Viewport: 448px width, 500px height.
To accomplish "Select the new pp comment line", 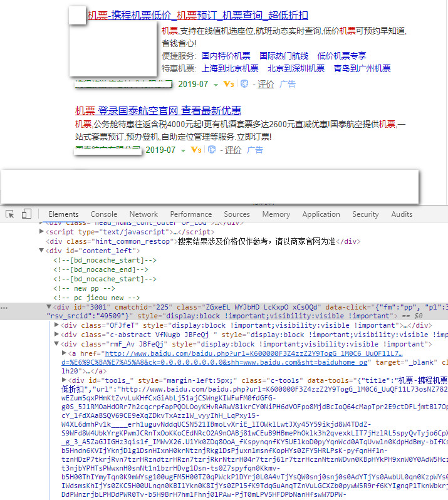I will pos(84,289).
